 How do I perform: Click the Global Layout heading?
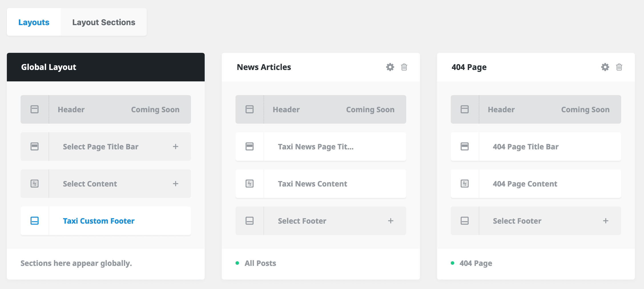coord(49,67)
